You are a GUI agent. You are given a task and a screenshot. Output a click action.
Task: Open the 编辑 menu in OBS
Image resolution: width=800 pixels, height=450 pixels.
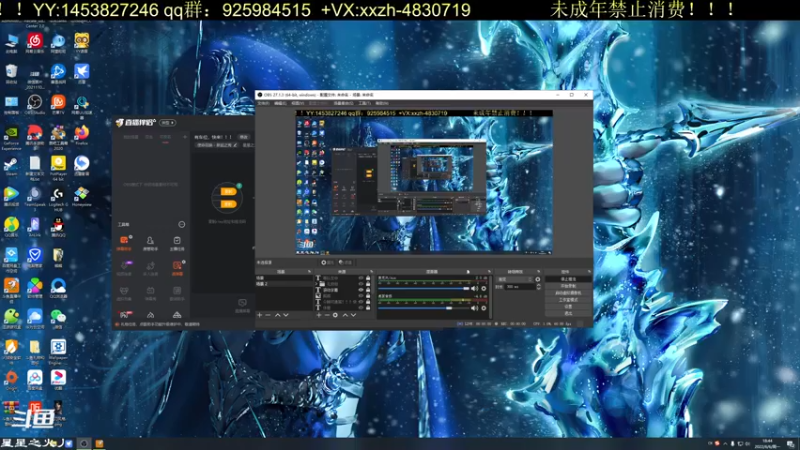click(280, 103)
